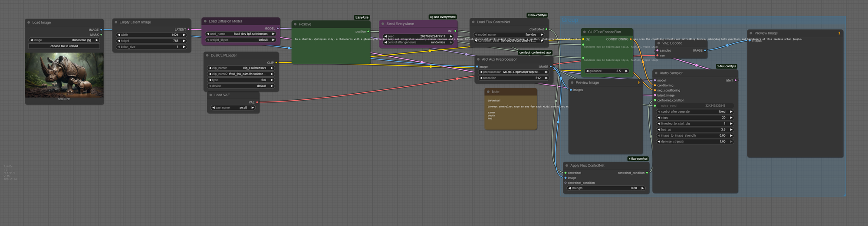Click the CLIP output socket on DualCLIPLoader
This screenshot has width=868, height=226.
pos(276,62)
